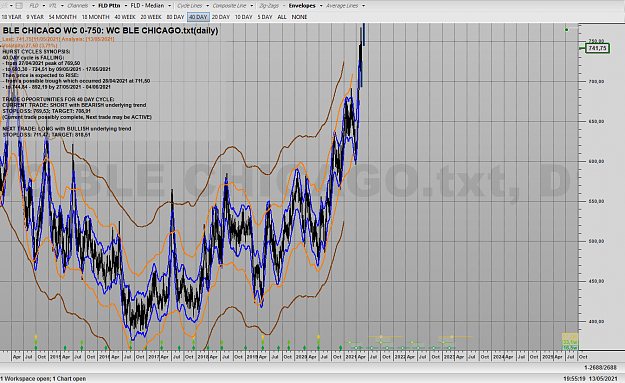625x383 pixels.
Task: Show ALL cycles
Action: pos(282,17)
